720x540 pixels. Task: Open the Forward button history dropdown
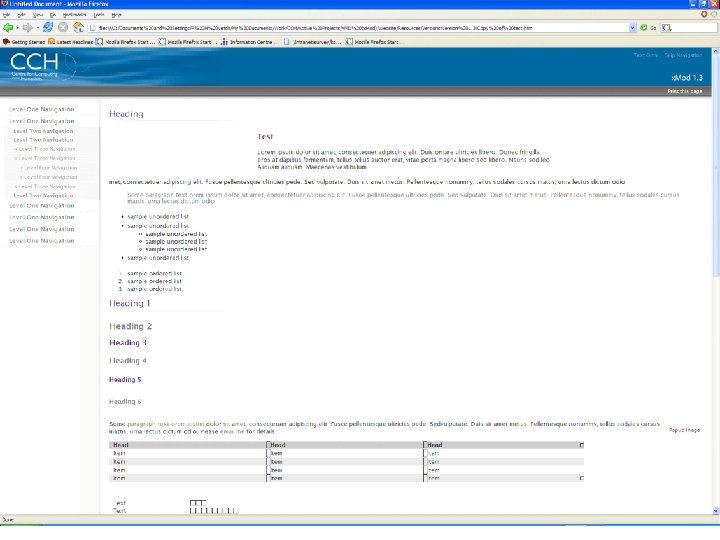(x=37, y=28)
